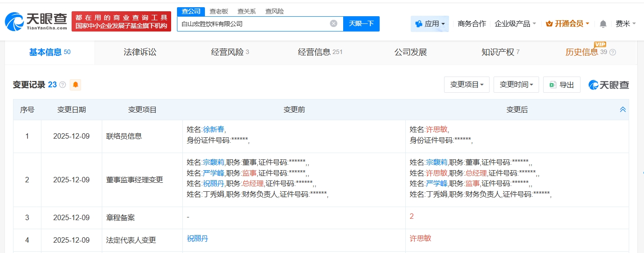Click the help icon next to 历史信息

pyautogui.click(x=612, y=52)
